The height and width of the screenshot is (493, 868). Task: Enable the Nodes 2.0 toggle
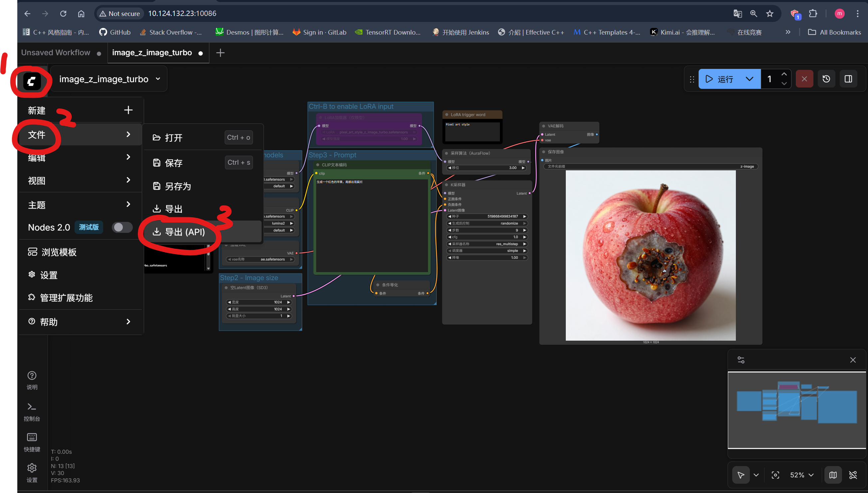122,227
